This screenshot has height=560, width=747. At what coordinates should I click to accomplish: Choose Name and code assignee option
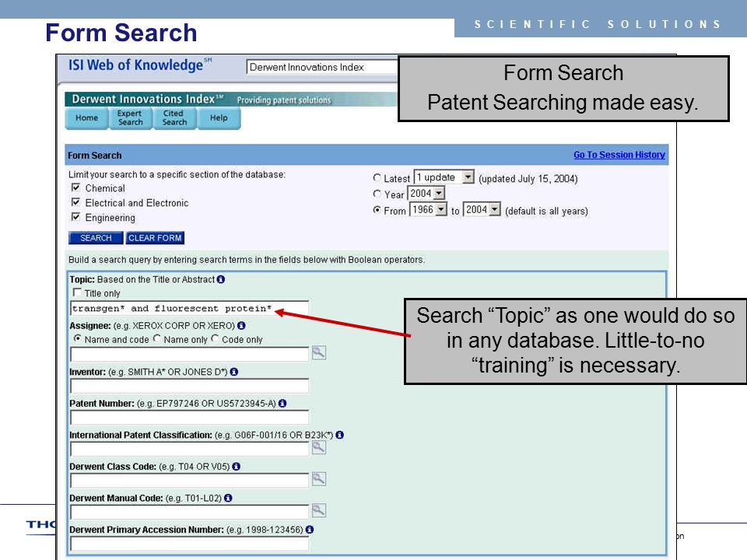point(77,338)
